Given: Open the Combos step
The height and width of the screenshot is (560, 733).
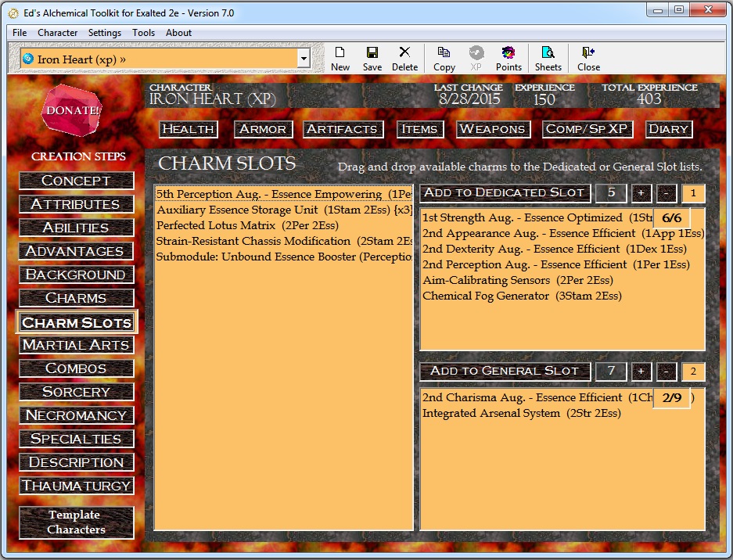Looking at the screenshot, I should pyautogui.click(x=76, y=368).
